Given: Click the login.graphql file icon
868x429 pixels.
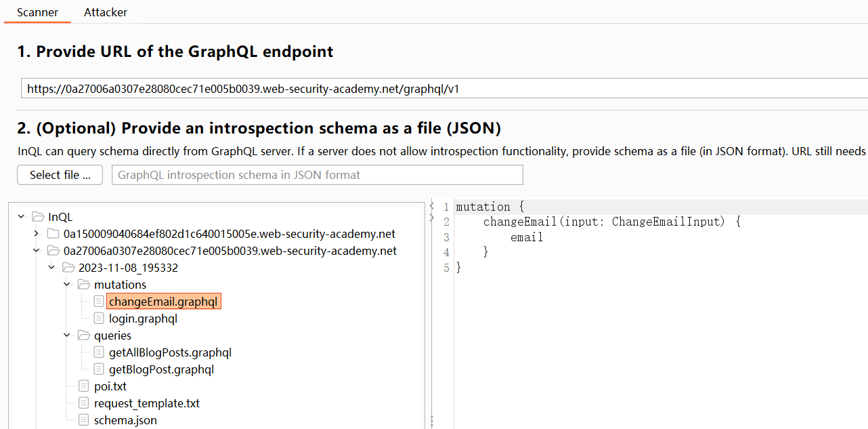Looking at the screenshot, I should point(99,319).
